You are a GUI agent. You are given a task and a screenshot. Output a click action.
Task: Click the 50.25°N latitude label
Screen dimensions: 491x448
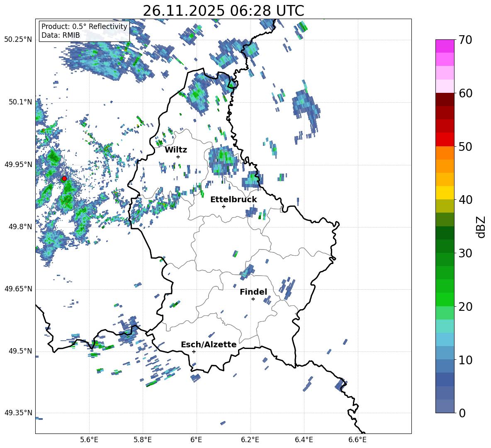coord(18,40)
